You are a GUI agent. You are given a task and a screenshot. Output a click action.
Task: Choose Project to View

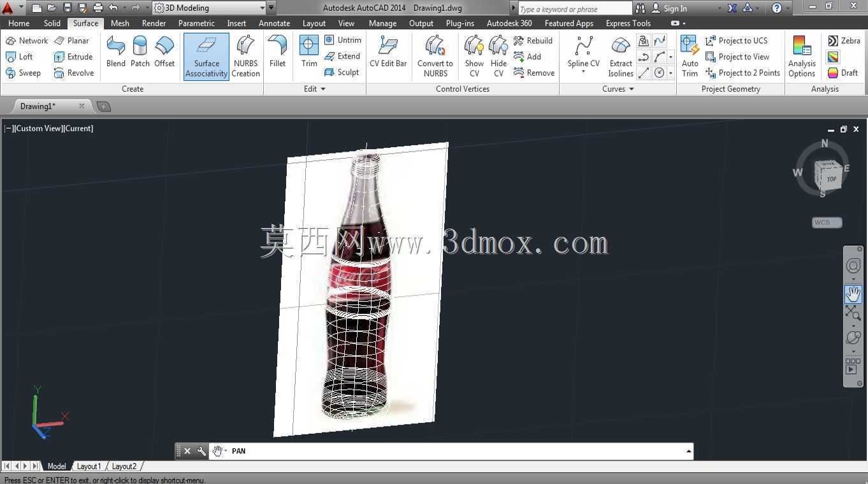tap(737, 57)
